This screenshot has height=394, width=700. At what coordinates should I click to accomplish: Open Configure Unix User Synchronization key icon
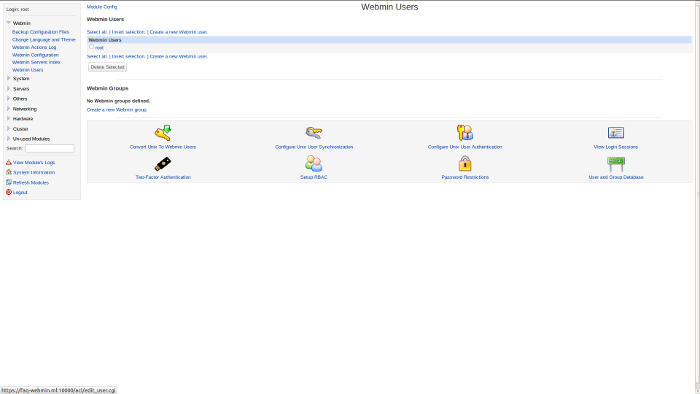coord(314,133)
